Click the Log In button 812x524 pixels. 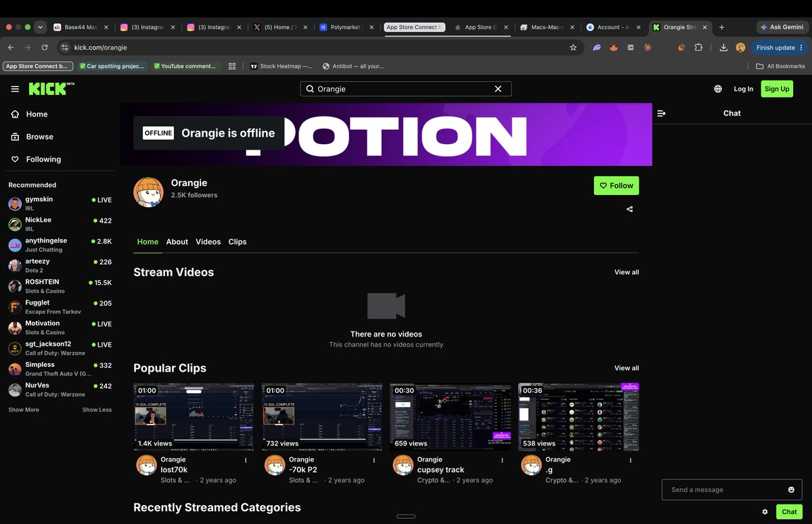[744, 89]
